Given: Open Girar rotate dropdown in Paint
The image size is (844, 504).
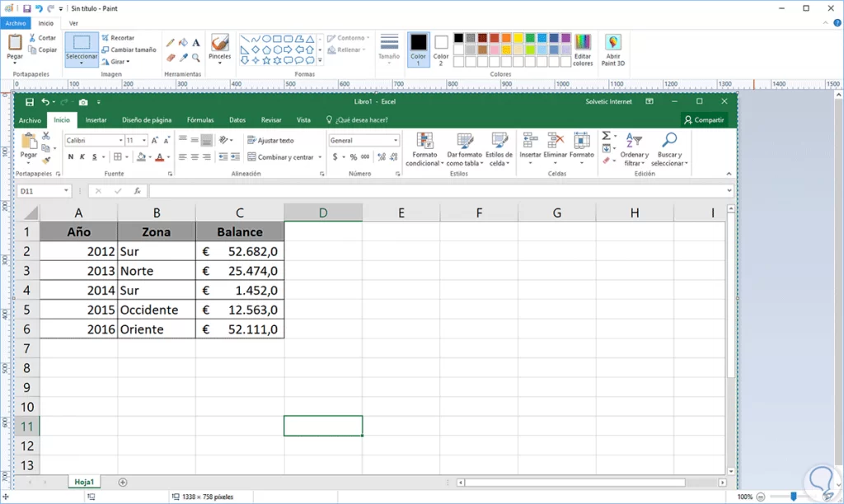Looking at the screenshot, I should point(116,62).
